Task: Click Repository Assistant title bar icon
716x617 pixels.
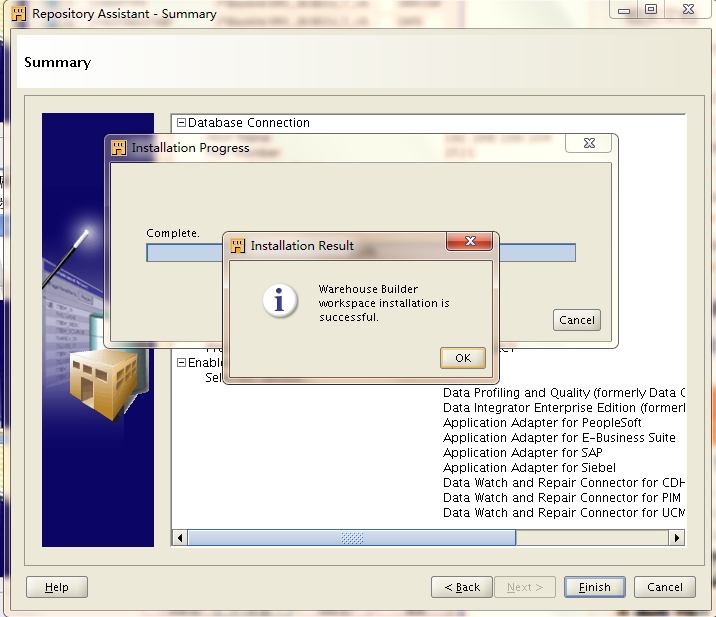Action: [x=19, y=14]
